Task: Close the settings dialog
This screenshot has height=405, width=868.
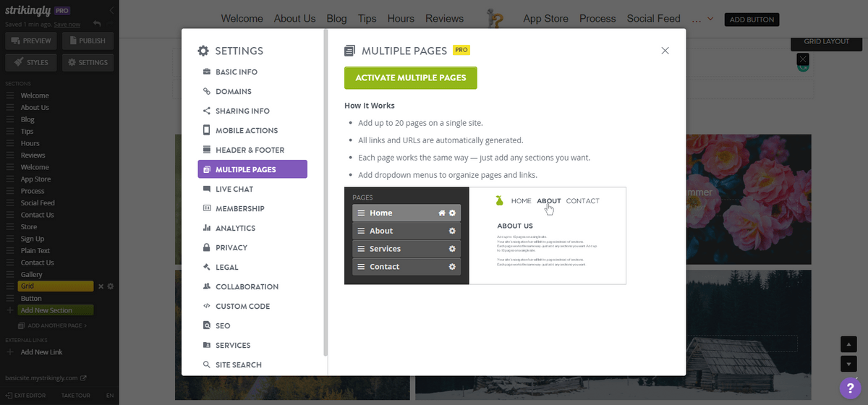Action: (665, 51)
